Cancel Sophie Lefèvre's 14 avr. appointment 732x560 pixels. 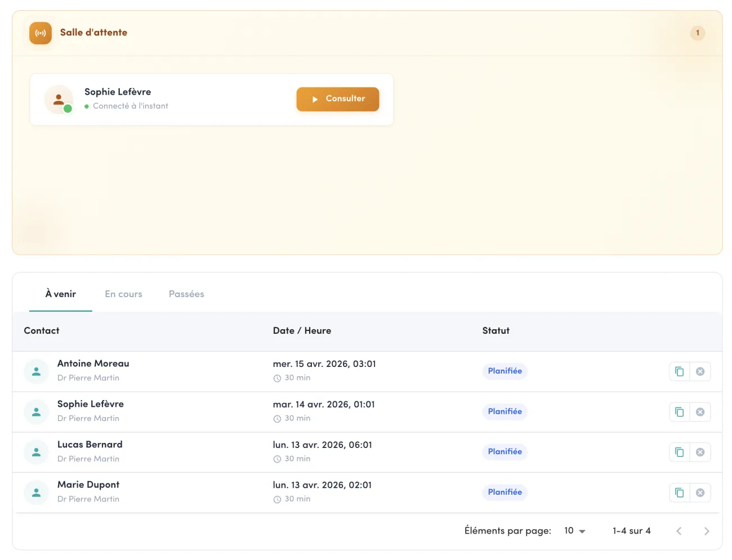point(700,412)
